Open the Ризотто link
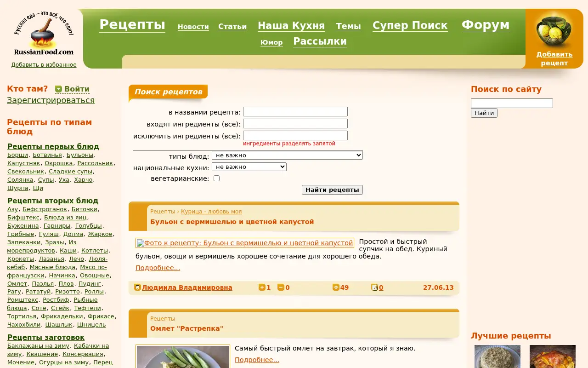This screenshot has height=368, width=588. coord(68,292)
